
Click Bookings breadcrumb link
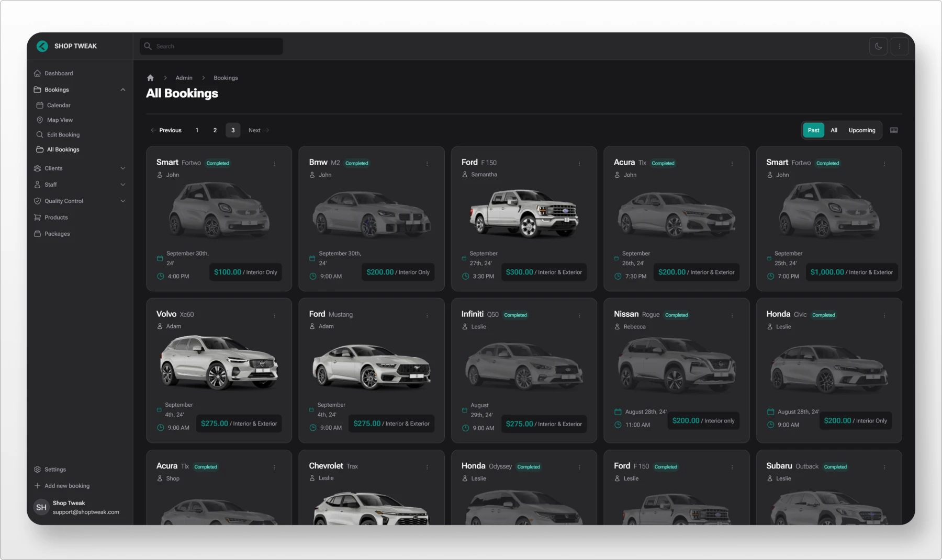(x=226, y=78)
